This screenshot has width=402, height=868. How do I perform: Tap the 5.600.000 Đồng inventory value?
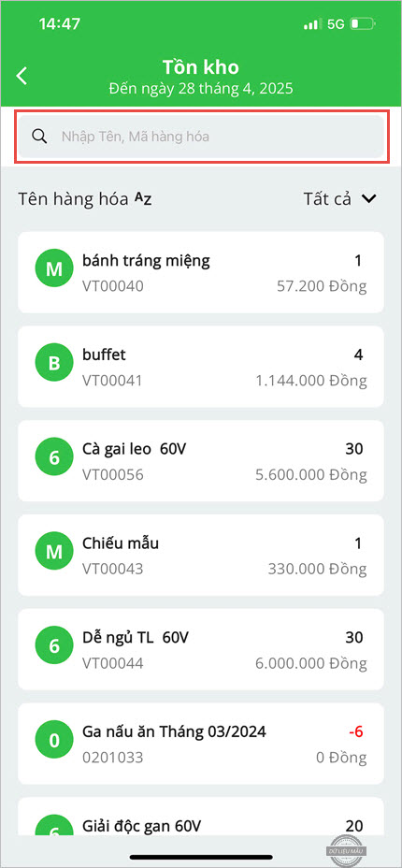point(311,474)
